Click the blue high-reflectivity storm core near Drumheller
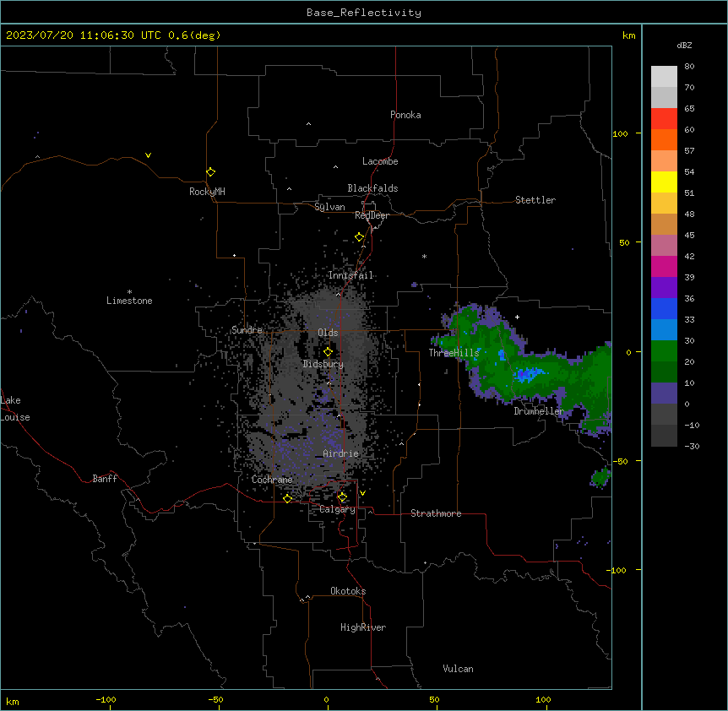728x711 pixels. 528,374
